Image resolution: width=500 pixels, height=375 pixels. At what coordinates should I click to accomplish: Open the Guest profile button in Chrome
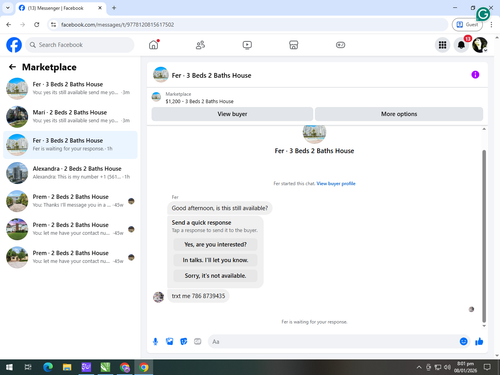click(467, 24)
